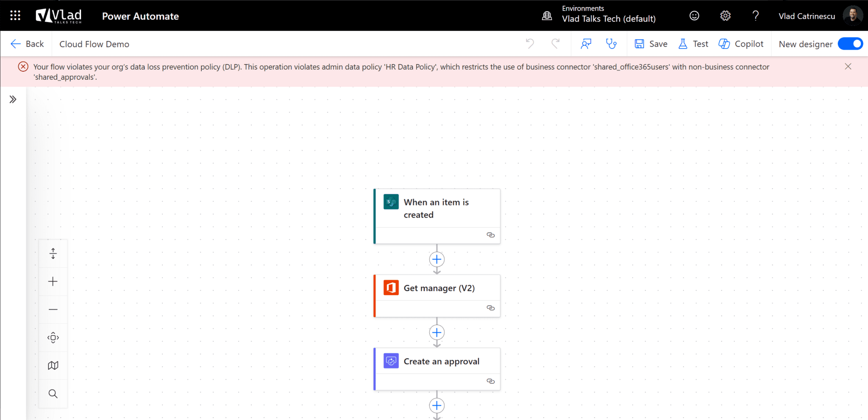Open the Power Automate app launcher waffle
The image size is (868, 420).
(x=14, y=15)
